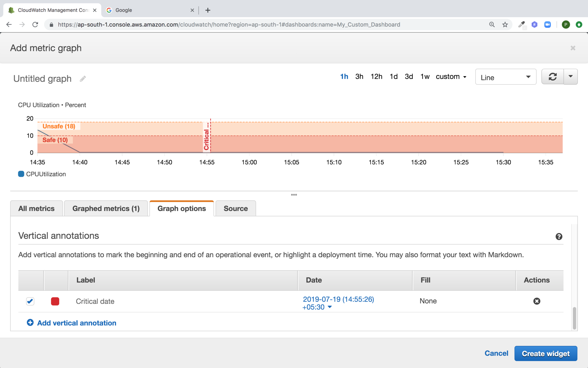Open the Line graph type dropdown
588x368 pixels.
506,77
